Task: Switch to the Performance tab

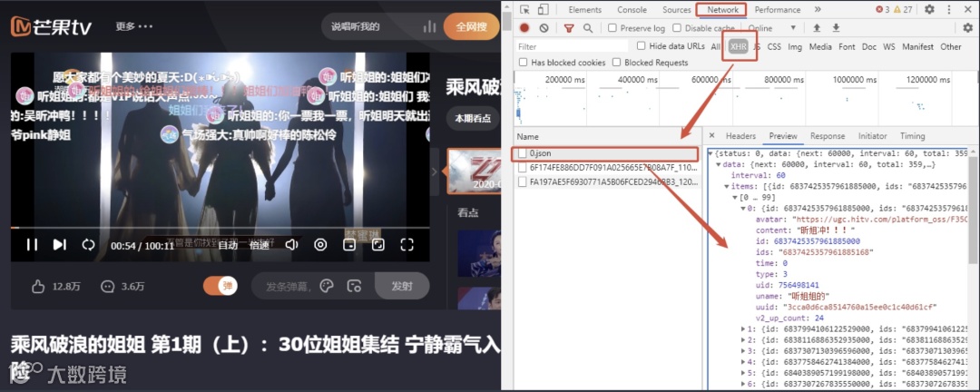Action: coord(778,10)
